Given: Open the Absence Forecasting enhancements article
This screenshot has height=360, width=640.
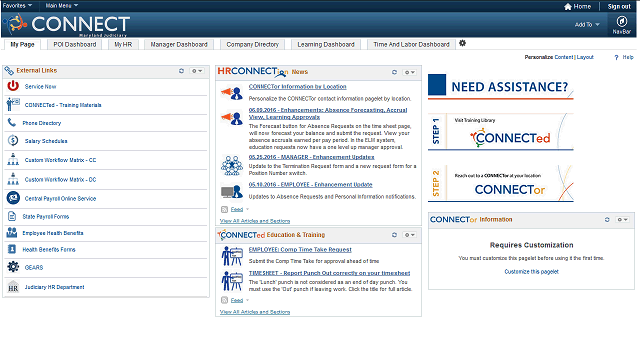Looking at the screenshot, I should pyautogui.click(x=328, y=113).
